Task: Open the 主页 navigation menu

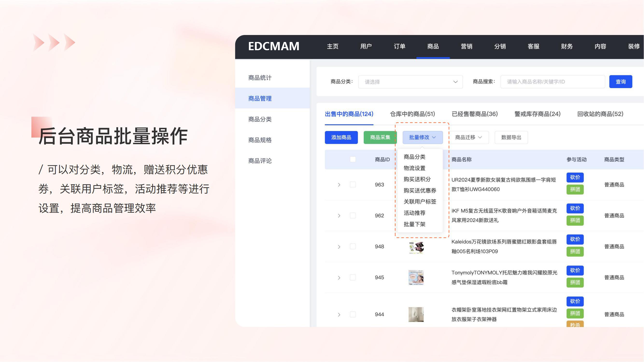Action: tap(333, 47)
